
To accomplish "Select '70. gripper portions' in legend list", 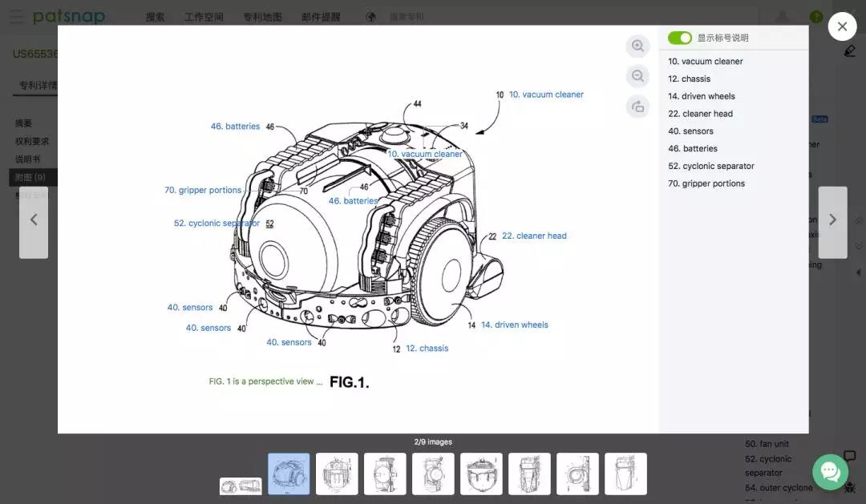I will click(706, 183).
